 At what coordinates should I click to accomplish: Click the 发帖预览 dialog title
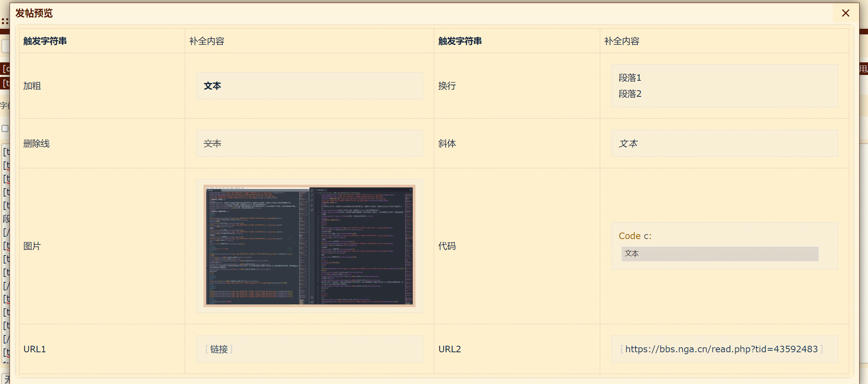[x=34, y=13]
